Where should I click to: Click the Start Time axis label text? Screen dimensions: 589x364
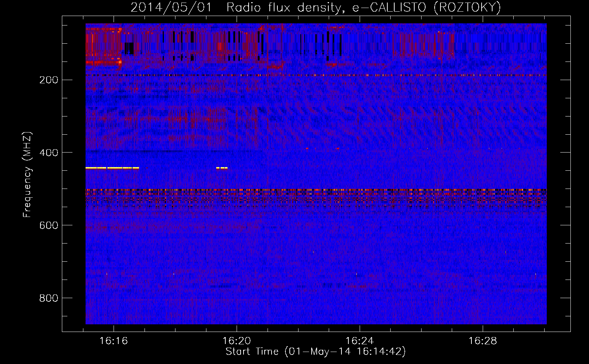tap(316, 352)
